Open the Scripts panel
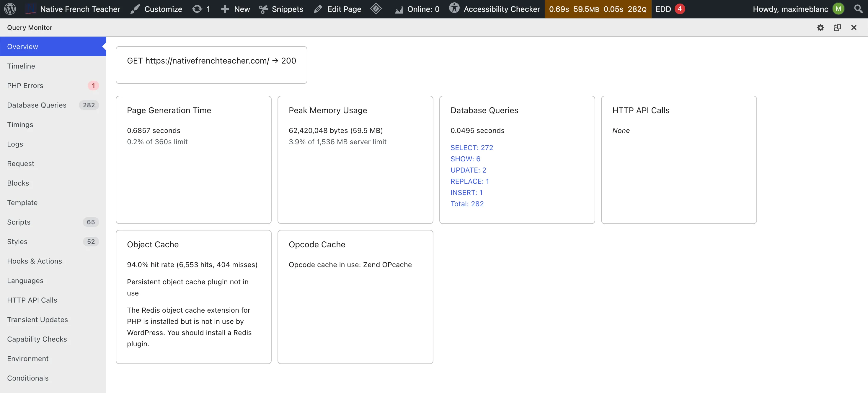This screenshot has width=868, height=393. pyautogui.click(x=53, y=222)
